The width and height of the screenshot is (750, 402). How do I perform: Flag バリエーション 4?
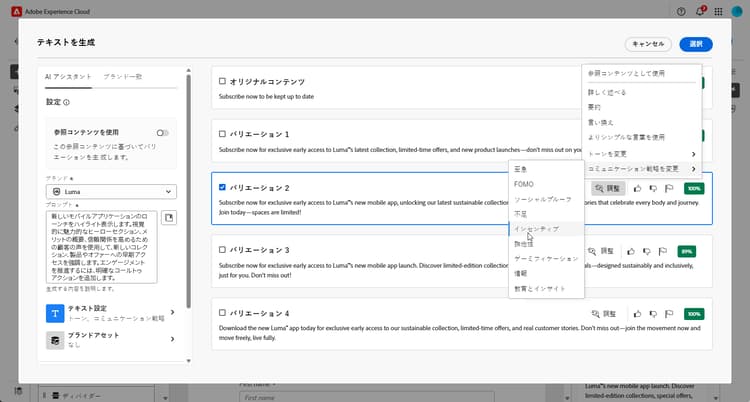[x=669, y=314]
